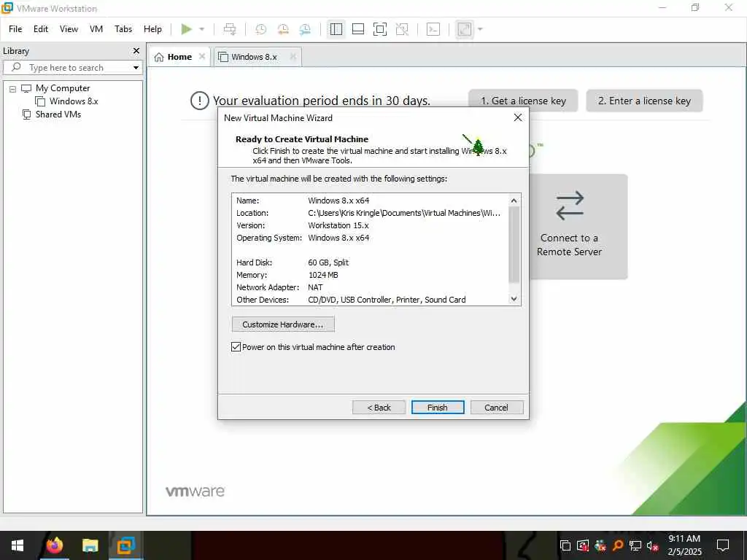Close the Library panel
The height and width of the screenshot is (560, 747).
(x=136, y=50)
